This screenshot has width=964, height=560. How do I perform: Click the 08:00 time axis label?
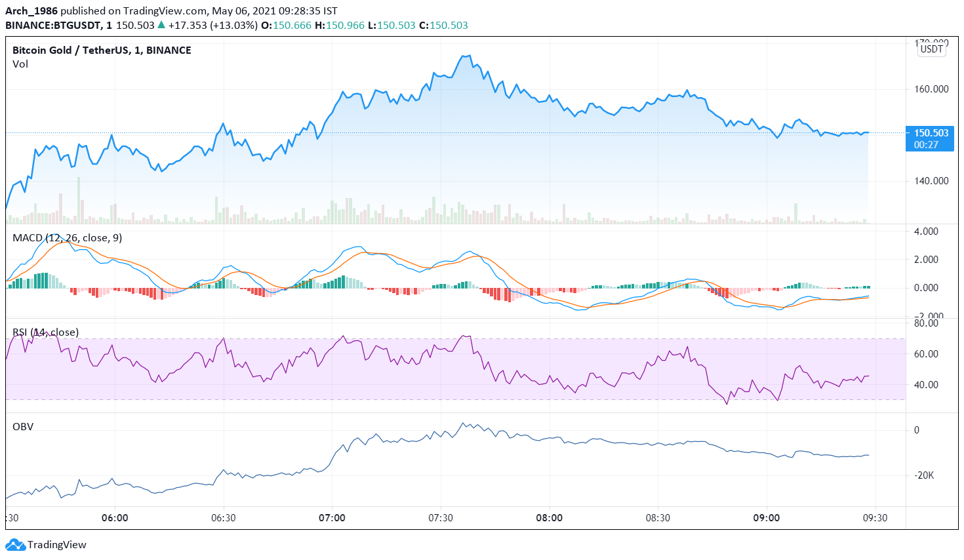click(x=549, y=518)
